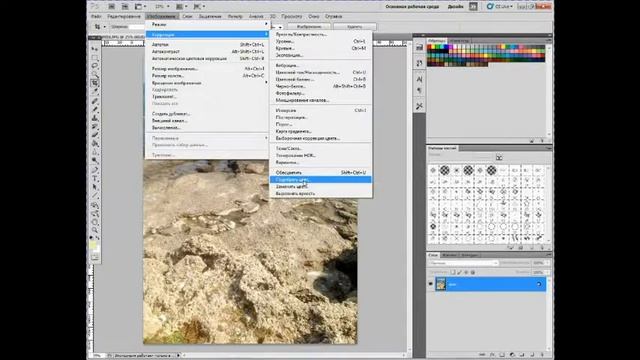The image size is (640, 360).
Task: Open the zoom level dropdown in application bar
Action: [162, 7]
